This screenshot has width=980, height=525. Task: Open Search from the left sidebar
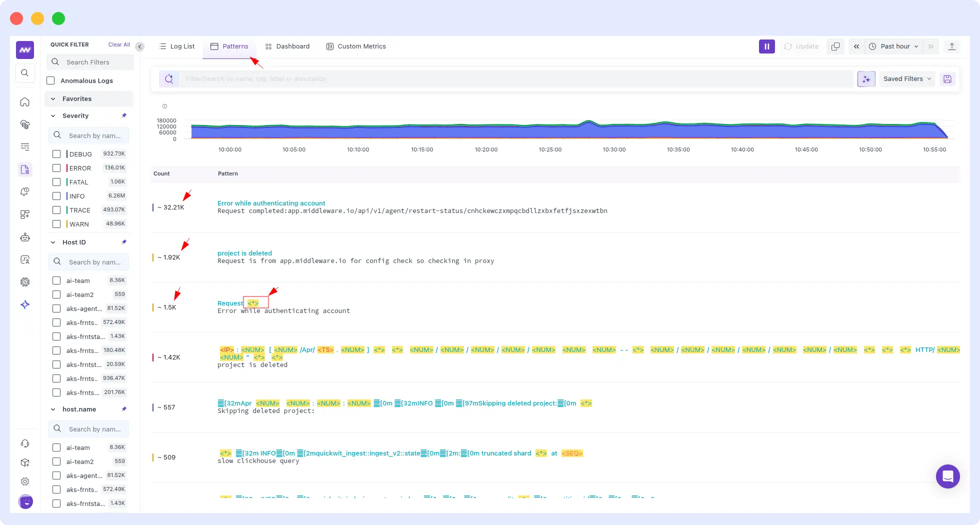pos(25,73)
